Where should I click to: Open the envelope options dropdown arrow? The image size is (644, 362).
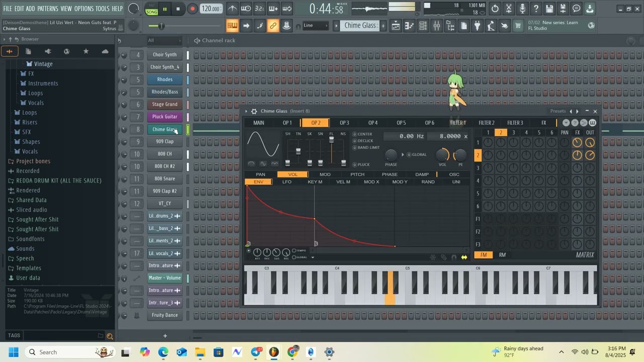(312, 257)
